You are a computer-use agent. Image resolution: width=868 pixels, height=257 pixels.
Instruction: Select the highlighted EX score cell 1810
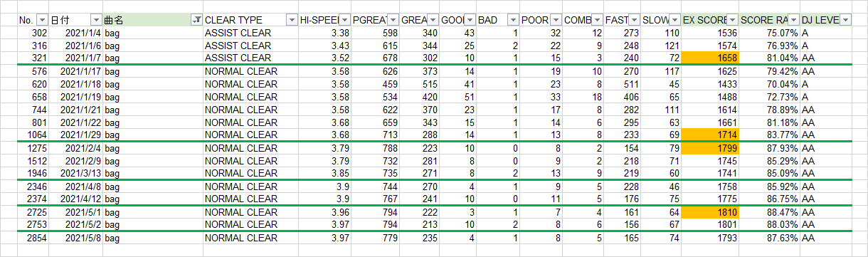(710, 212)
